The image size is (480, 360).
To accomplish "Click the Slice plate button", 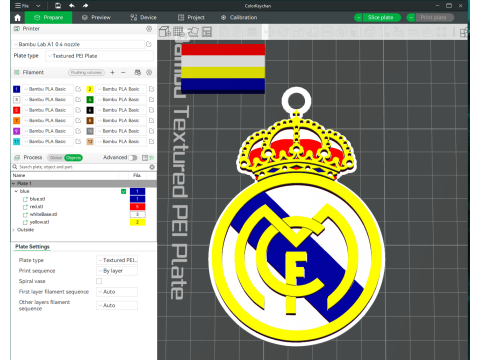I will pyautogui.click(x=381, y=18).
